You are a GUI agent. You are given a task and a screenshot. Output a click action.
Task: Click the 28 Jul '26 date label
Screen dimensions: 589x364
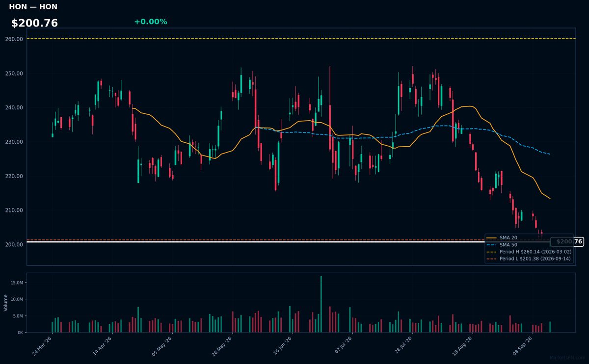point(402,346)
